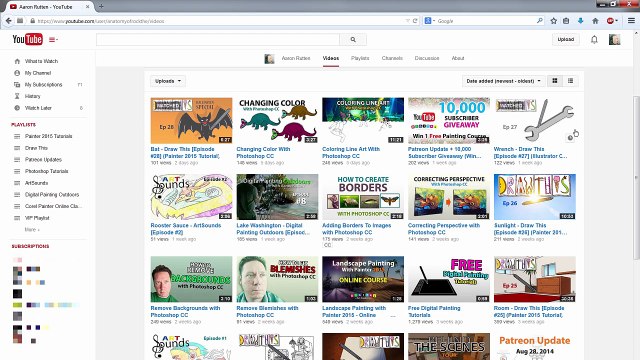
Task: Open Correcting Perspective with Photoshop CC title
Action: (444, 229)
